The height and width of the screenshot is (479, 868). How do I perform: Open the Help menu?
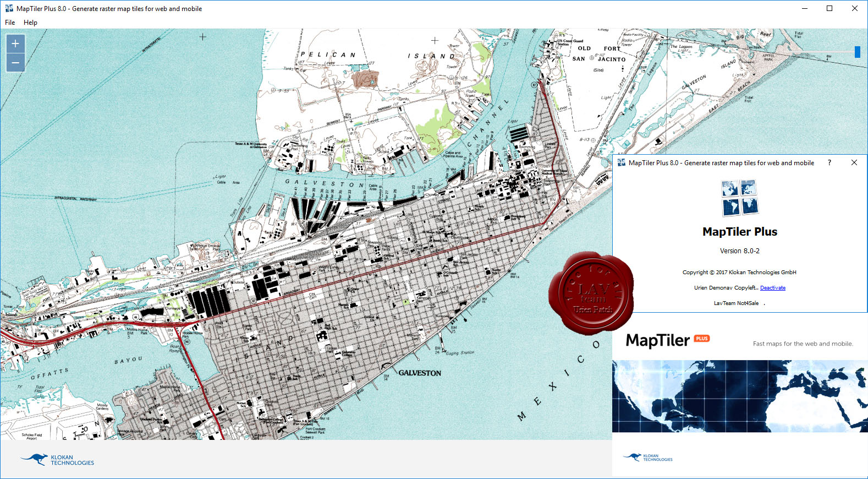coord(30,23)
